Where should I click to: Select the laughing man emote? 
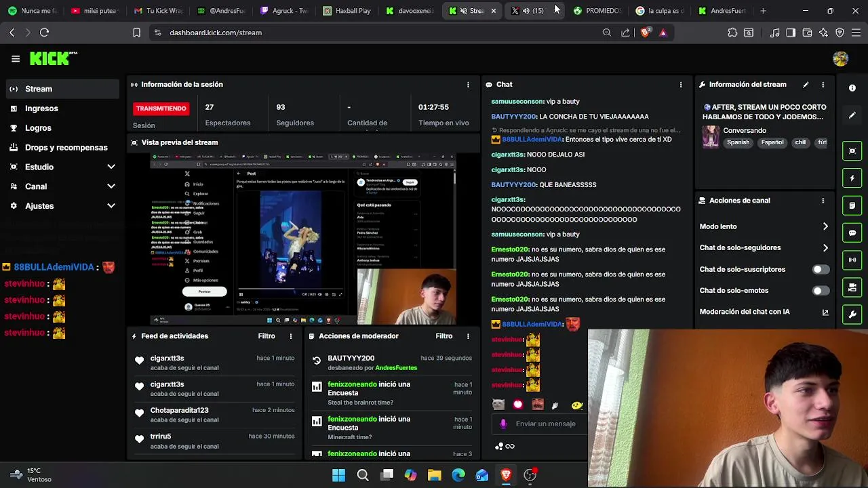coord(538,405)
